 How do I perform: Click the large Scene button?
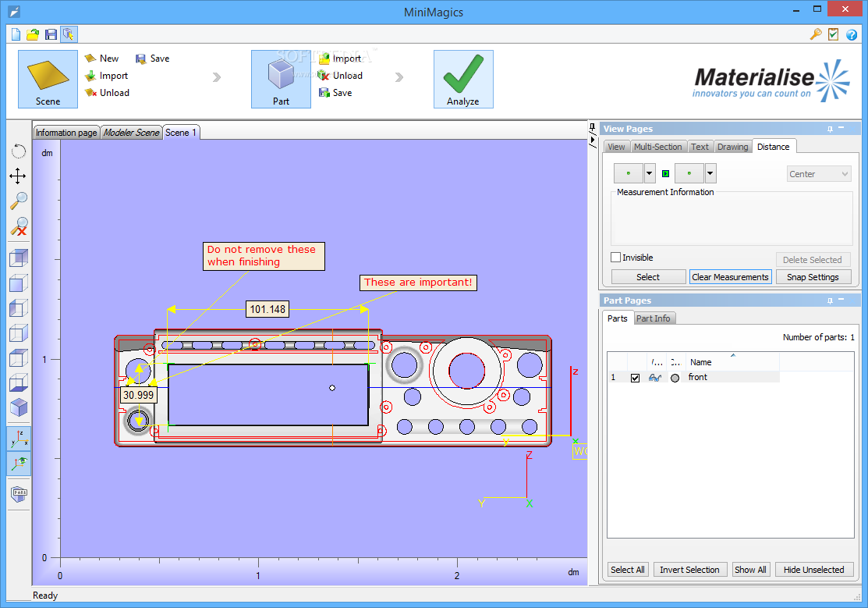pyautogui.click(x=48, y=79)
